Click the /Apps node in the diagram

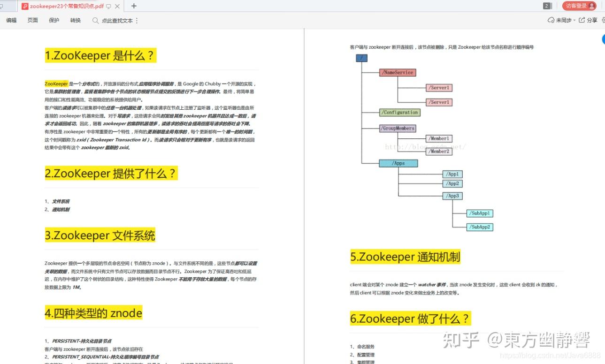398,163
